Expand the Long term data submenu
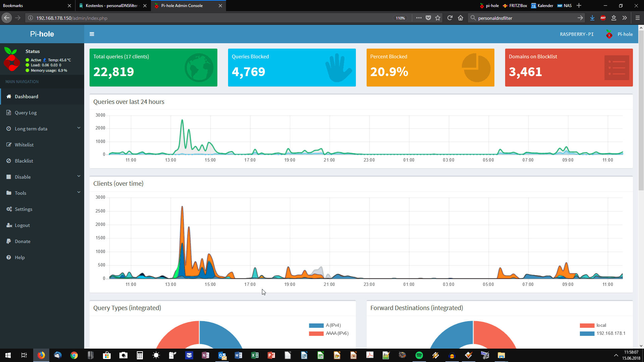The height and width of the screenshot is (362, 644). point(79,128)
